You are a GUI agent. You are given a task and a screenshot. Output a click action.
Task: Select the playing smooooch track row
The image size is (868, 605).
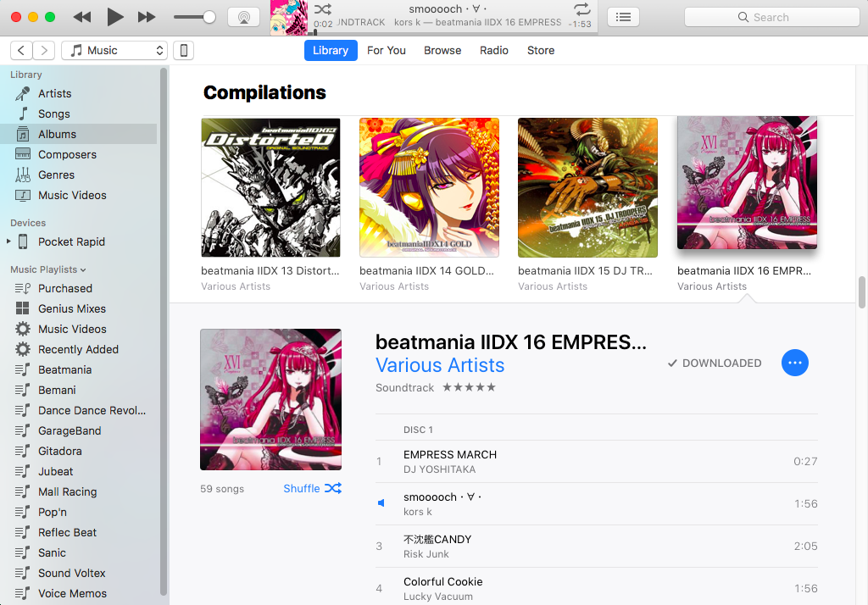click(x=596, y=504)
